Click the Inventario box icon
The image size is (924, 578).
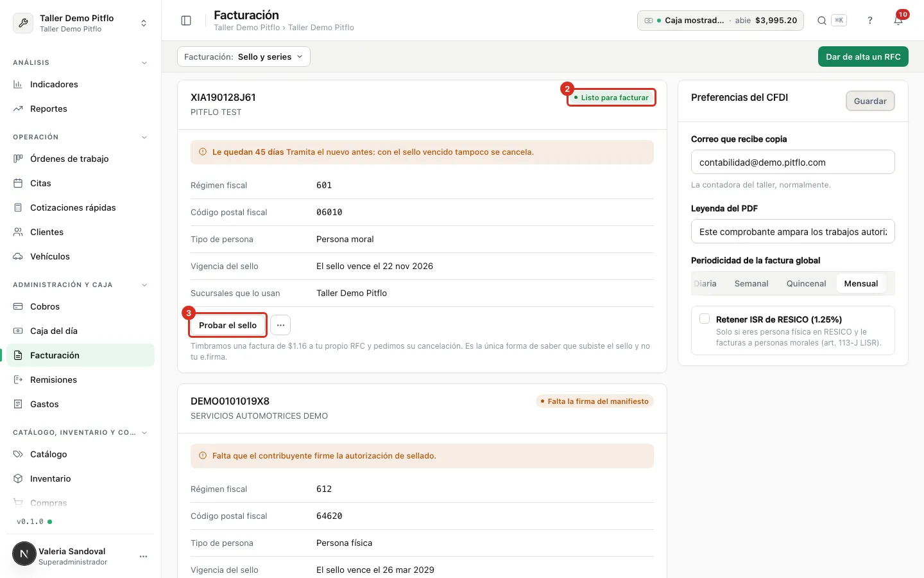pyautogui.click(x=18, y=478)
